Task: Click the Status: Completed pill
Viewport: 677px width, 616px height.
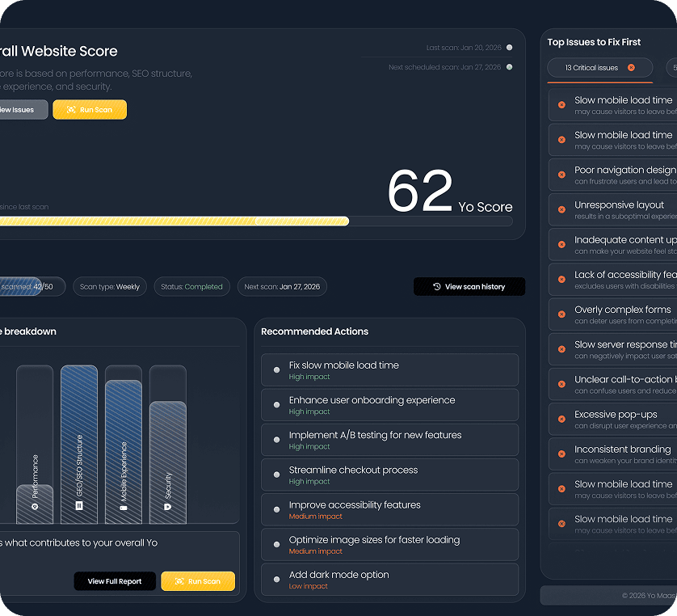Action: click(x=191, y=286)
